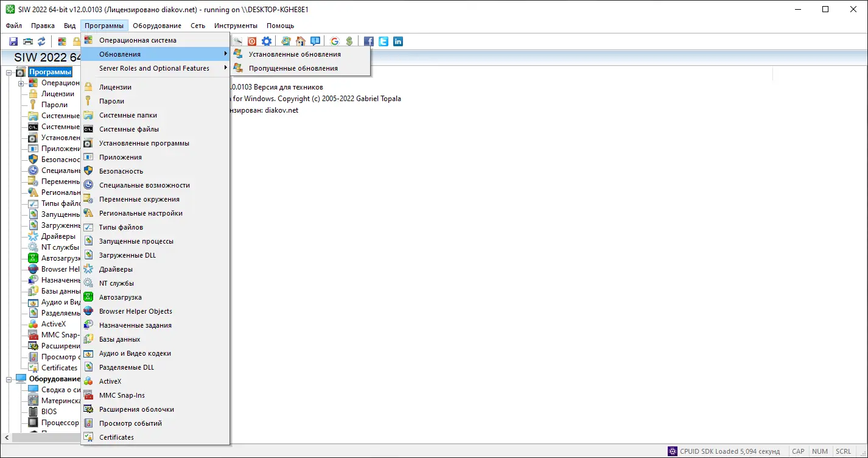Click the green Автозагрузка icon in the menu
Image resolution: width=868 pixels, height=458 pixels.
[x=88, y=297]
